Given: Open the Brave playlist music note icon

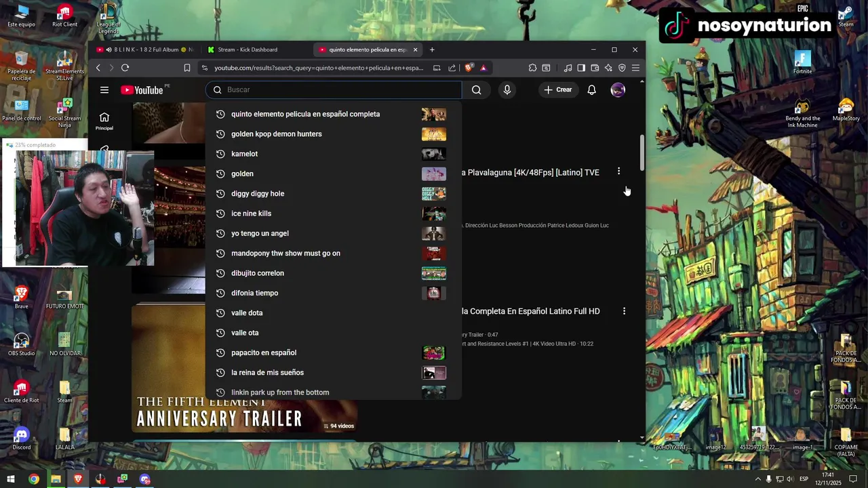Looking at the screenshot, I should click(568, 68).
